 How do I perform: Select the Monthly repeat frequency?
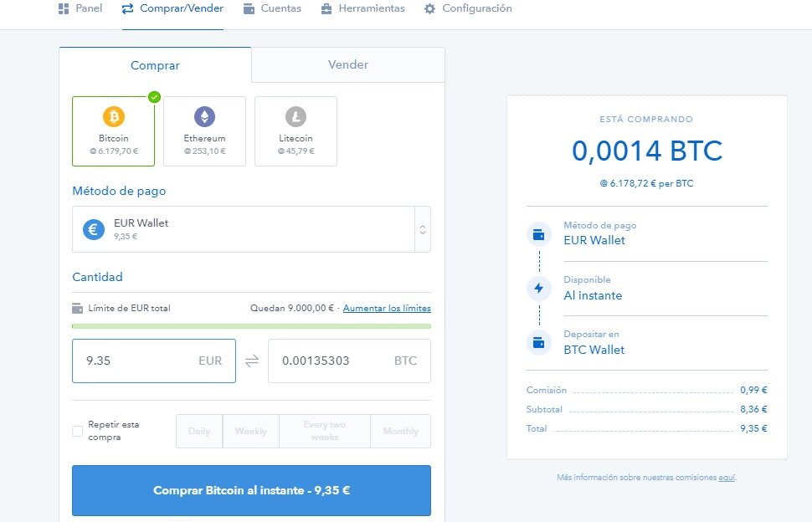(400, 431)
